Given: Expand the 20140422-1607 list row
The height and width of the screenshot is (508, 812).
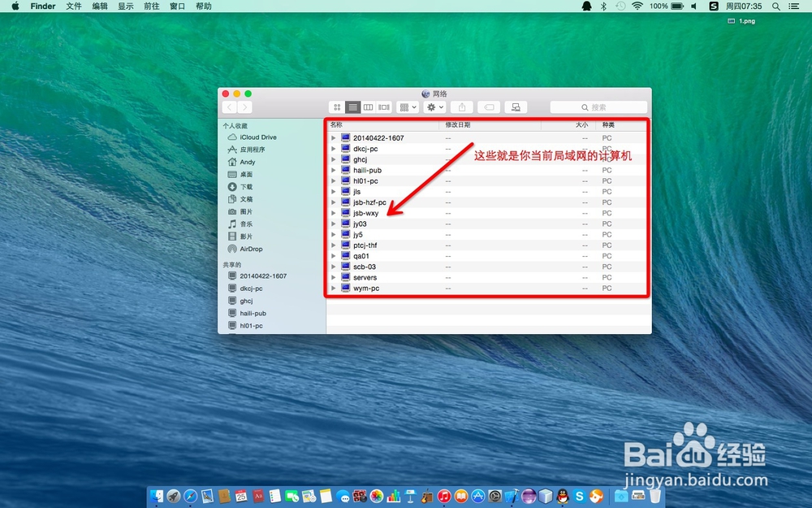Looking at the screenshot, I should pos(334,138).
